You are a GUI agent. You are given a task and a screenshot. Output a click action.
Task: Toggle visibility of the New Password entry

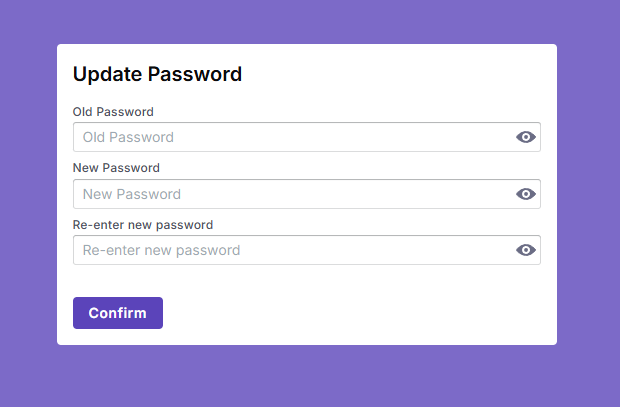[x=526, y=194]
